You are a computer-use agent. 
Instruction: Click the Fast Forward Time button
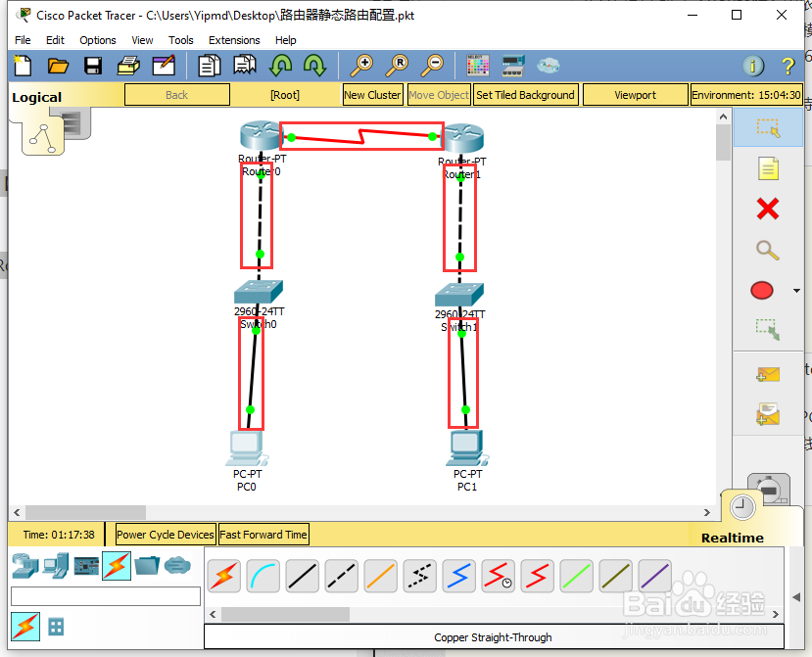[263, 535]
